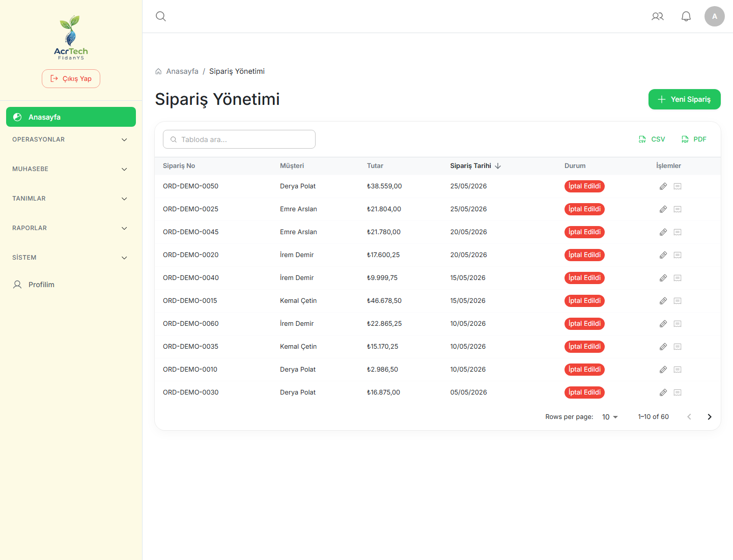View details icon for order ORD-DEMO-0030
This screenshot has height=560, width=733.
678,393
